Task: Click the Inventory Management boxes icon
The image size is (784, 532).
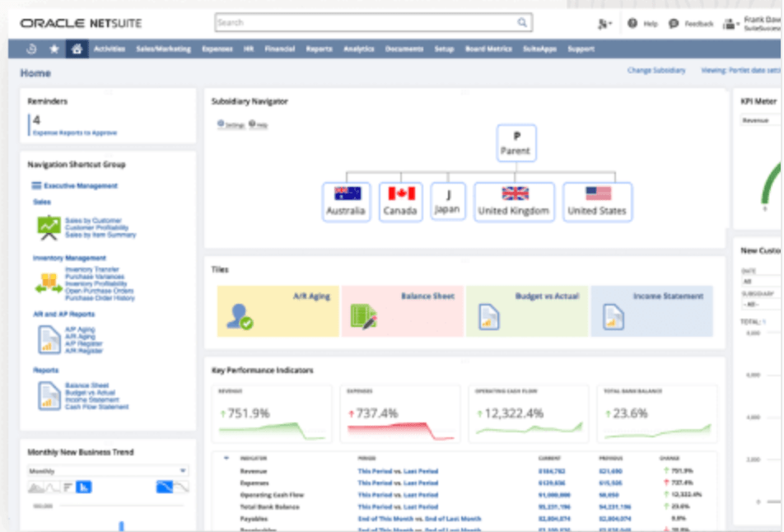Action: pyautogui.click(x=49, y=283)
